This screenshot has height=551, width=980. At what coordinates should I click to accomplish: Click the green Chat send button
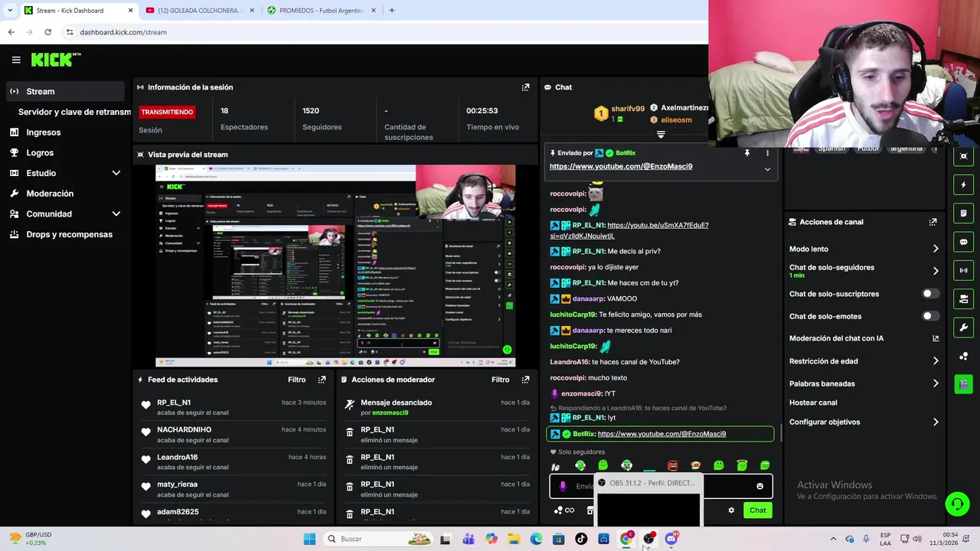(x=757, y=510)
